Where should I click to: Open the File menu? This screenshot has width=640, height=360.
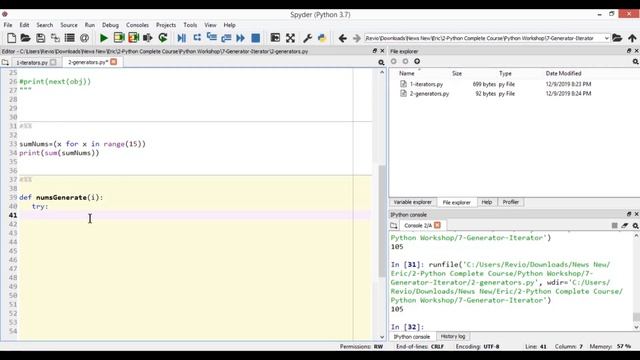8,25
